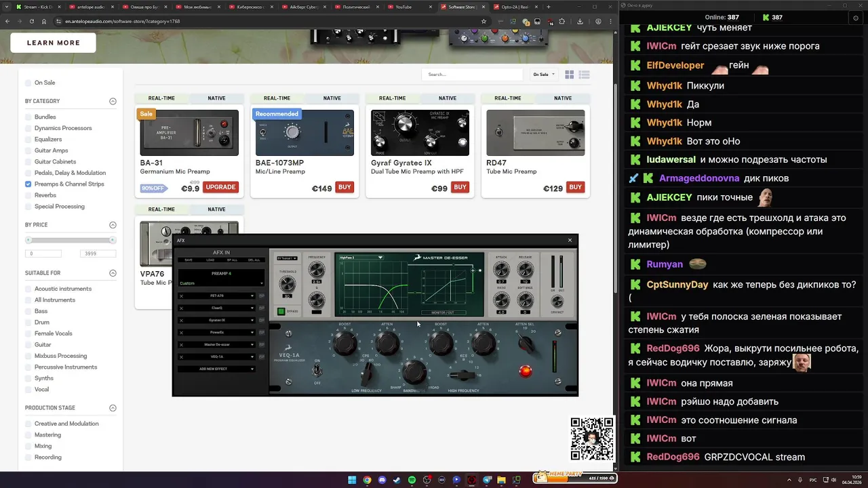
Task: Buy the RD47 tube preamp
Action: [575, 187]
